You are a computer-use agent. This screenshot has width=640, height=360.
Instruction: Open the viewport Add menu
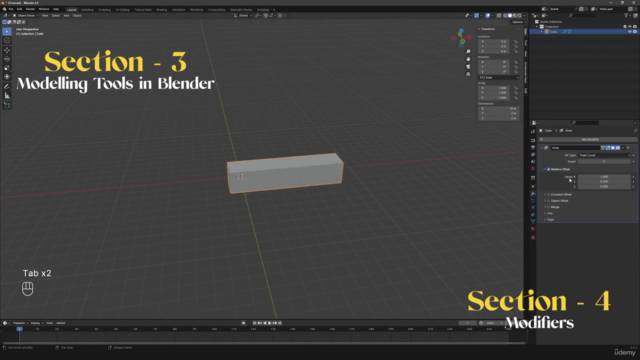(x=66, y=16)
